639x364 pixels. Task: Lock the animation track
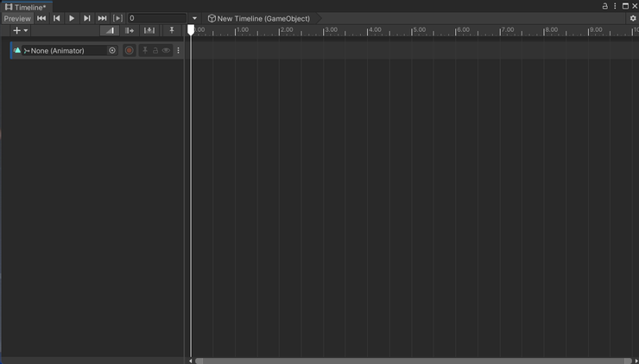[155, 51]
